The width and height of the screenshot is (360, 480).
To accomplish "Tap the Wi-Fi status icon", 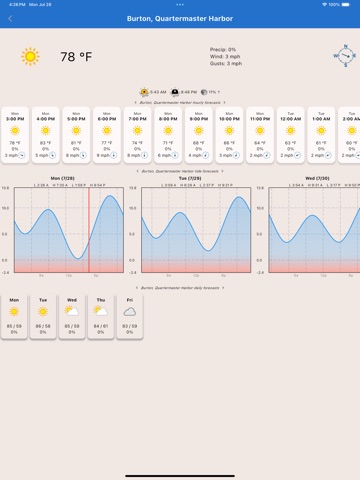I will [325, 5].
